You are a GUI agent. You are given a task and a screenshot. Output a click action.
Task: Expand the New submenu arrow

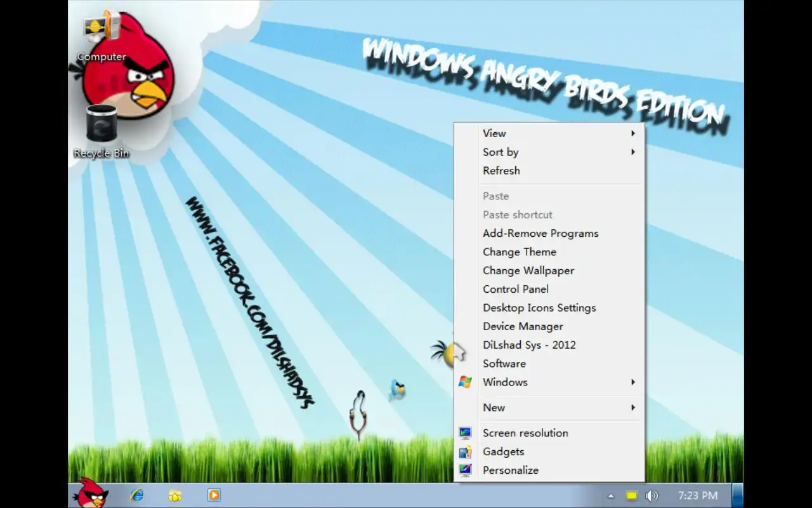click(x=632, y=408)
